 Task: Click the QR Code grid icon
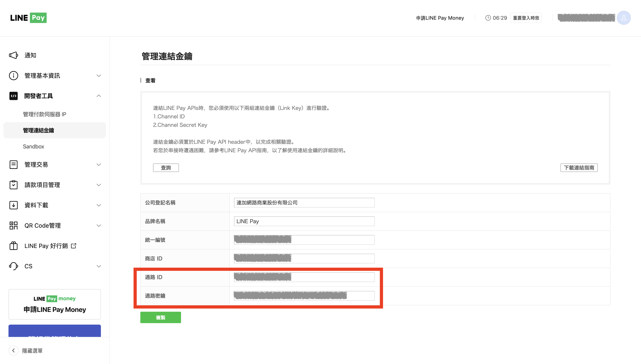(x=14, y=226)
